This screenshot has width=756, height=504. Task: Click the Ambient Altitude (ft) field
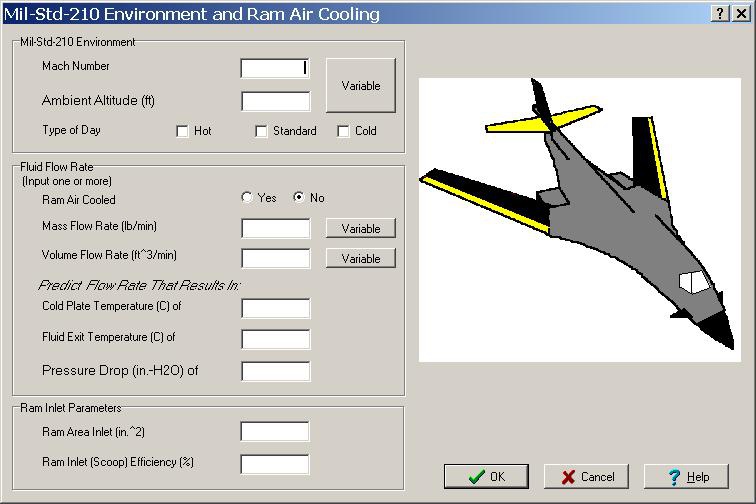click(x=275, y=101)
